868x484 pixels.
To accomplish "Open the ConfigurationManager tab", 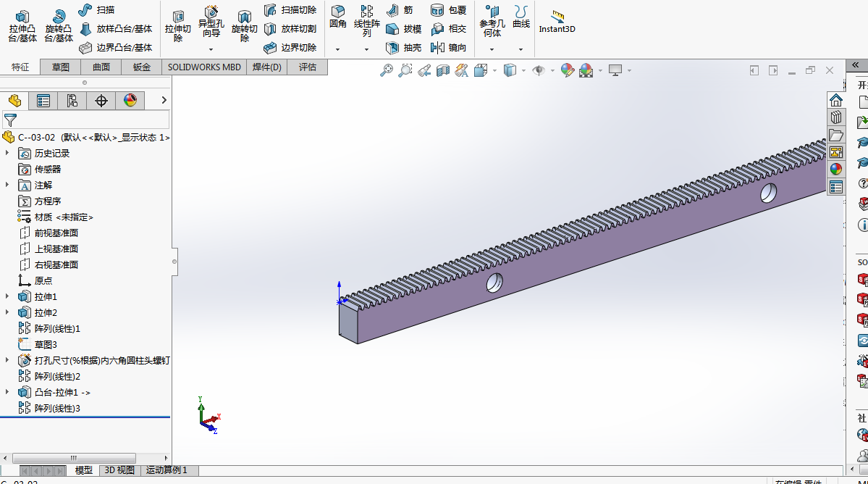I will click(72, 100).
